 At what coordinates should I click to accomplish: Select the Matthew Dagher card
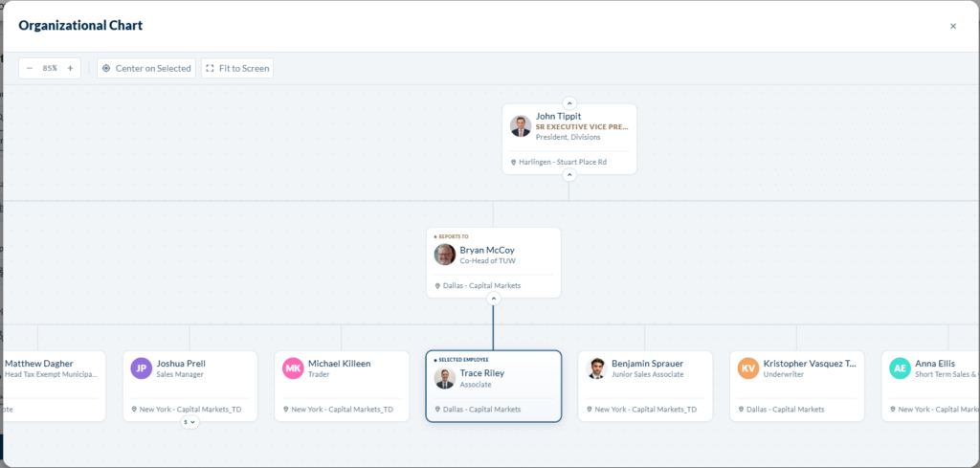tap(54, 386)
